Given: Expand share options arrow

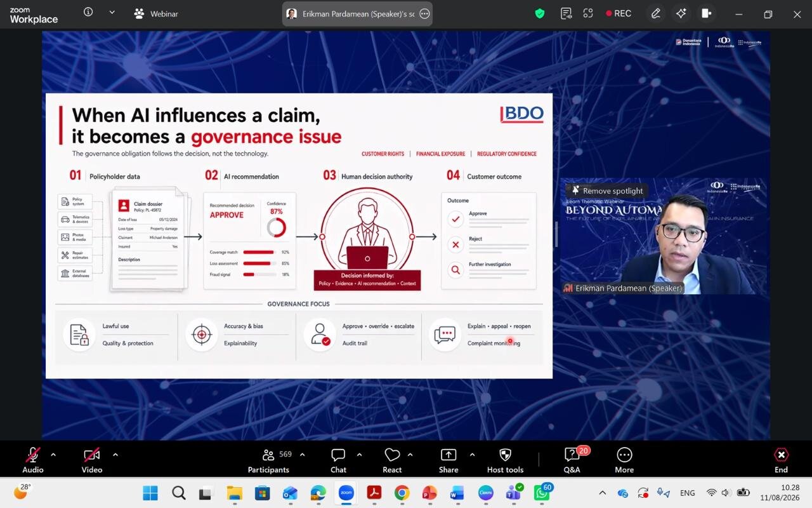Looking at the screenshot, I should tap(472, 455).
